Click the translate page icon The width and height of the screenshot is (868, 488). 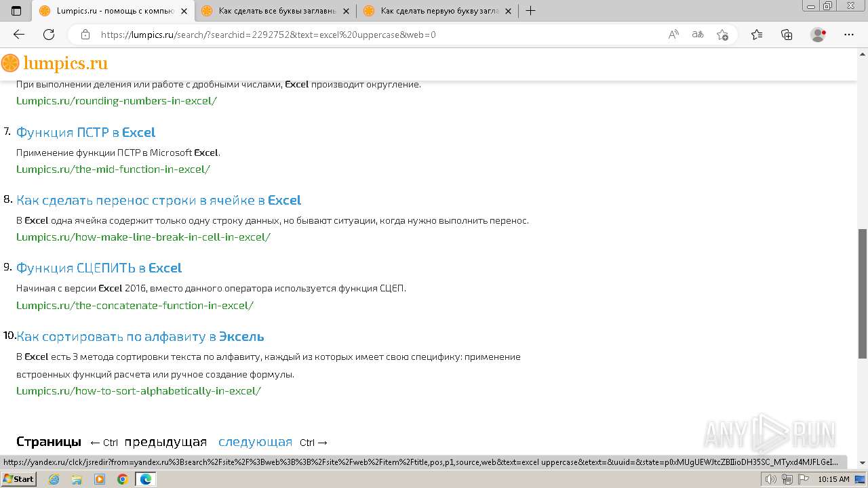(698, 35)
